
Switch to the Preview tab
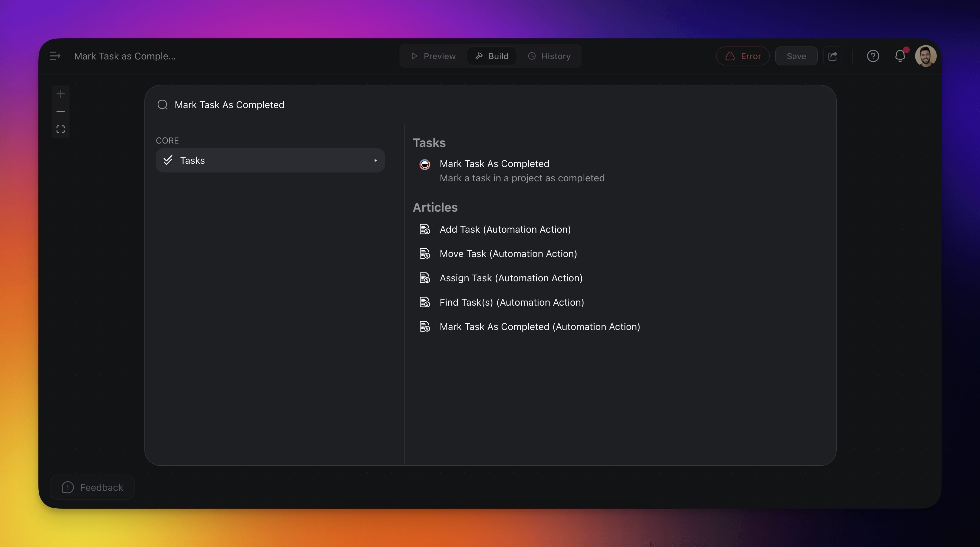433,56
